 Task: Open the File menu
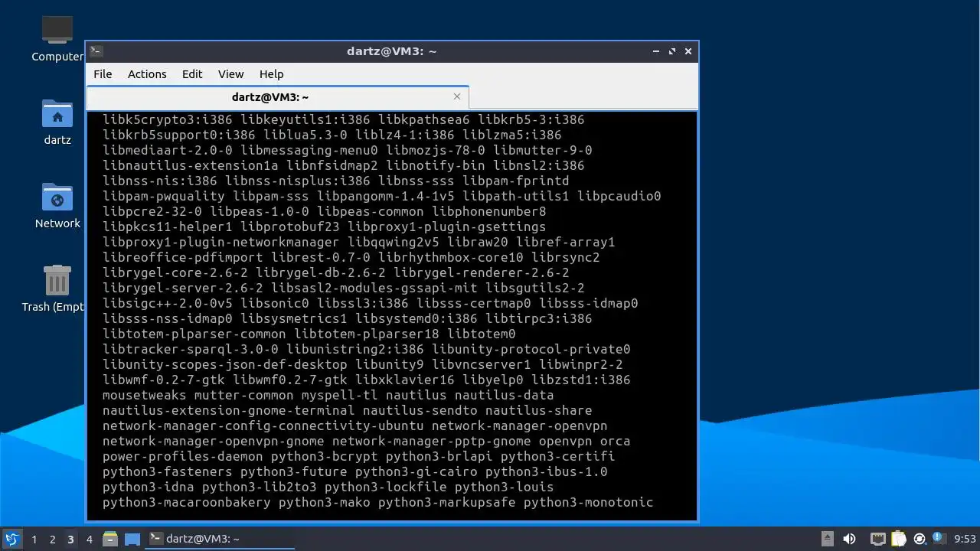tap(103, 74)
